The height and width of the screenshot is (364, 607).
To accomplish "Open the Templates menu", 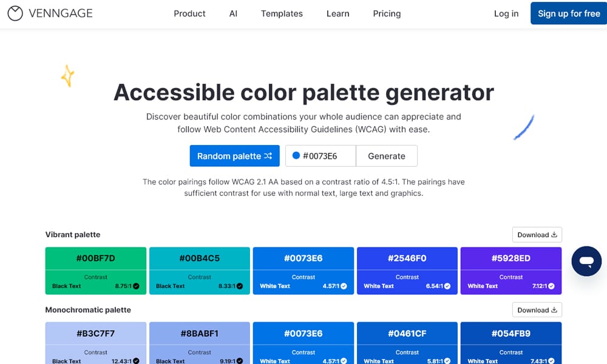I will point(282,13).
